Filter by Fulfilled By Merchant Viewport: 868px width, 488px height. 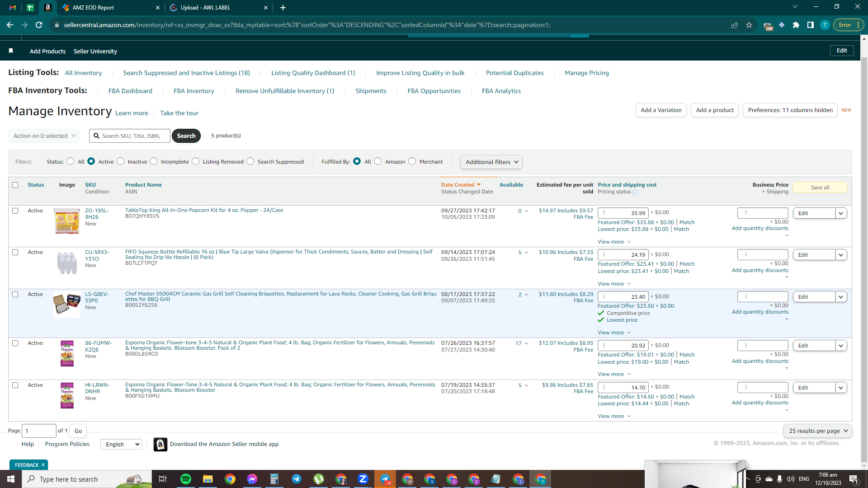coord(412,161)
